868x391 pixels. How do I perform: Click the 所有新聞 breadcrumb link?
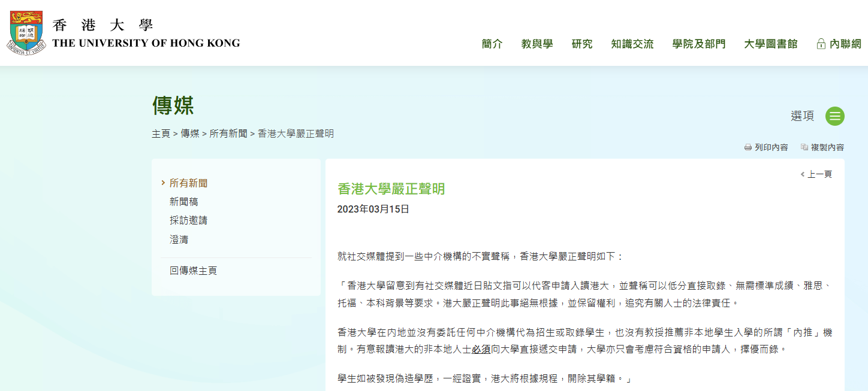point(228,134)
